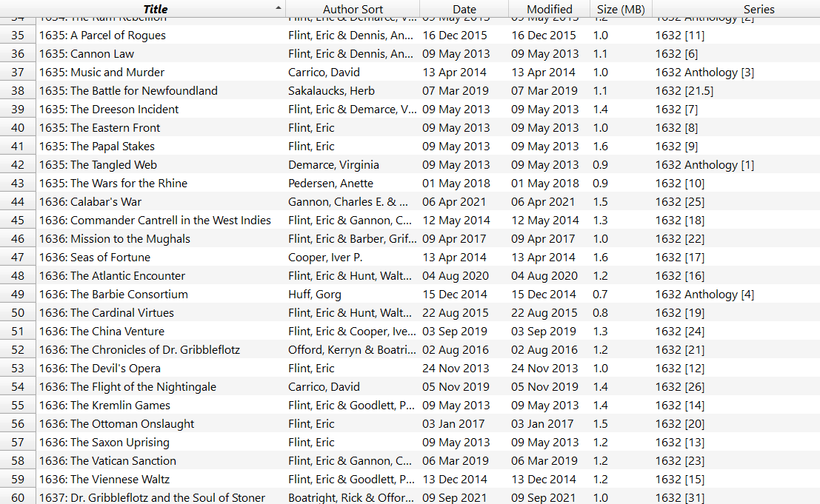Screen dimensions: 820x504
Task: Select 1636: The Saxon Uprising title
Action: click(x=104, y=443)
